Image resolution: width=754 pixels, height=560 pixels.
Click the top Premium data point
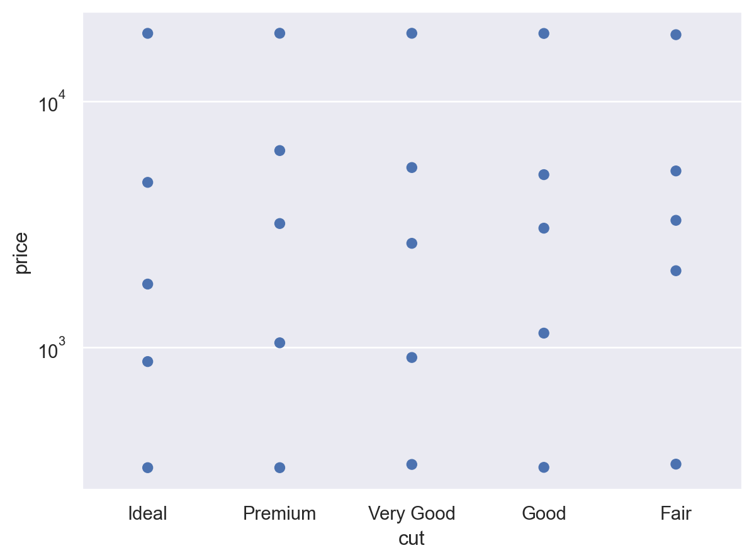[280, 33]
